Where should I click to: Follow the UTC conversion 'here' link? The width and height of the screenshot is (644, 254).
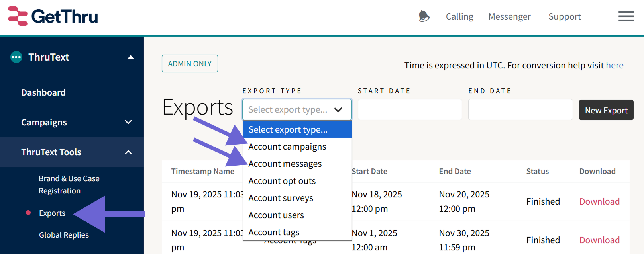pos(615,65)
